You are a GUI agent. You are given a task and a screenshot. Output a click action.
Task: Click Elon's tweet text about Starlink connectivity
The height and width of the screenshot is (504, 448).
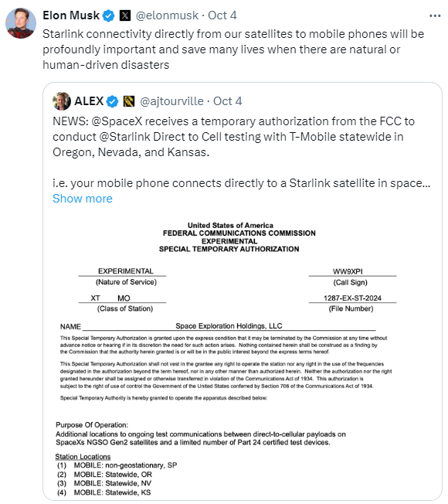coord(233,49)
